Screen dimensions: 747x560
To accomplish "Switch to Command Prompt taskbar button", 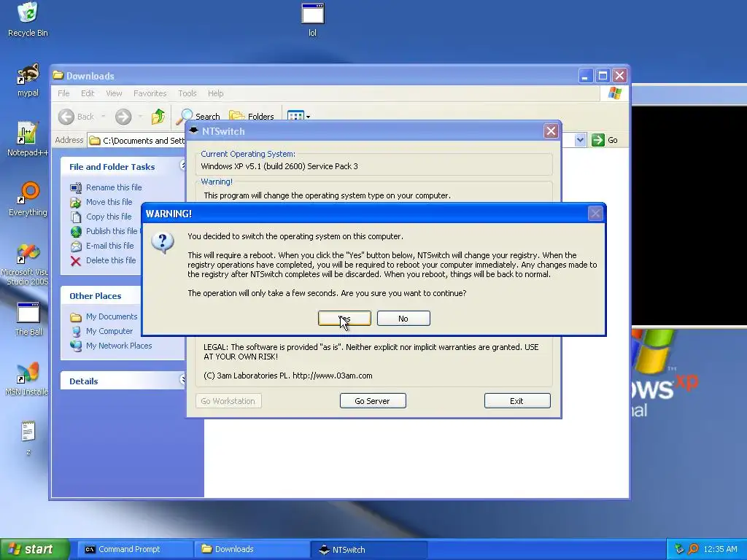I will pyautogui.click(x=135, y=550).
